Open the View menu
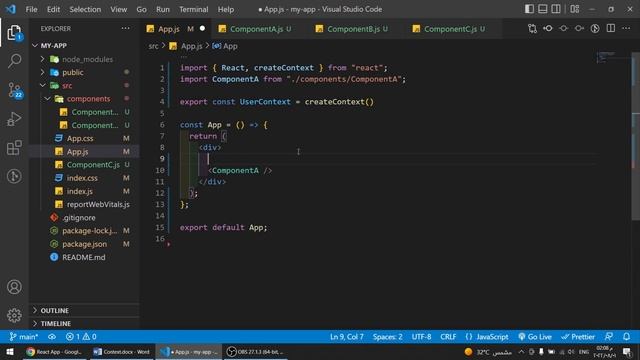This screenshot has height=360, width=640. point(118,9)
